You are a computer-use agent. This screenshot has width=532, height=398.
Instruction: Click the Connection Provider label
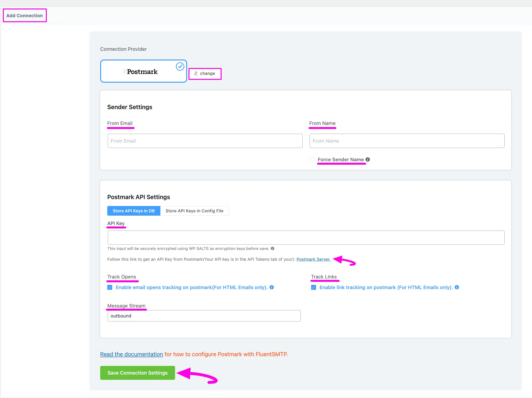tap(123, 49)
